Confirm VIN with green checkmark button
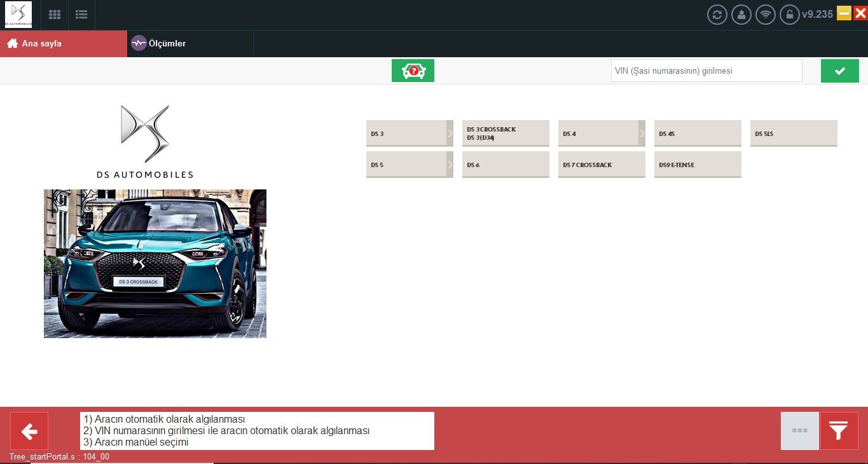 point(839,71)
